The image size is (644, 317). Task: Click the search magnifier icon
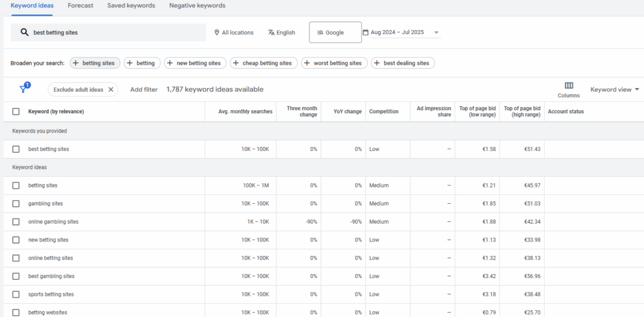point(25,33)
